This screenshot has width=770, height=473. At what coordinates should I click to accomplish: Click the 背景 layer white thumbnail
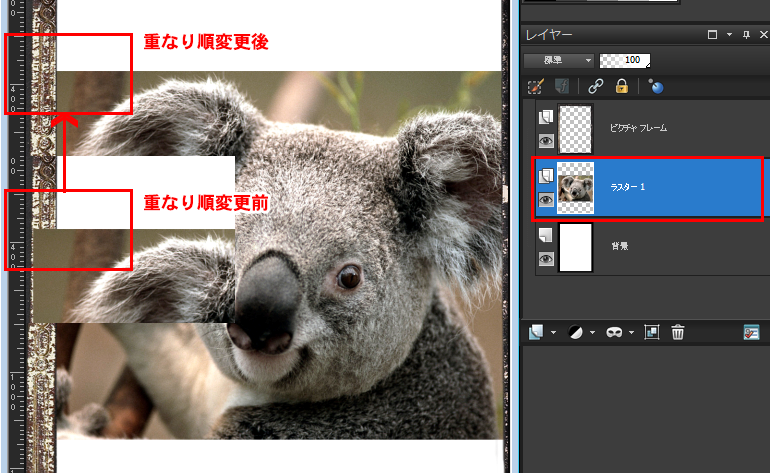tap(576, 247)
